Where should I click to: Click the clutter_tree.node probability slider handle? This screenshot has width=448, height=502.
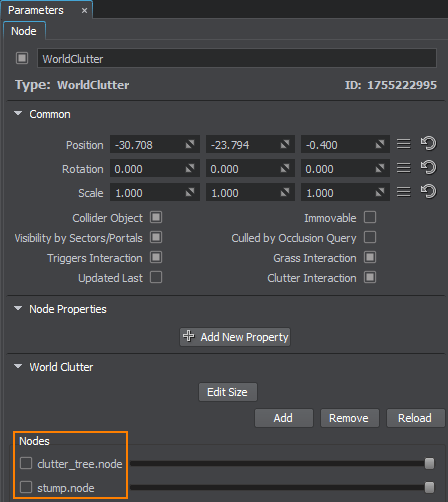(x=430, y=463)
